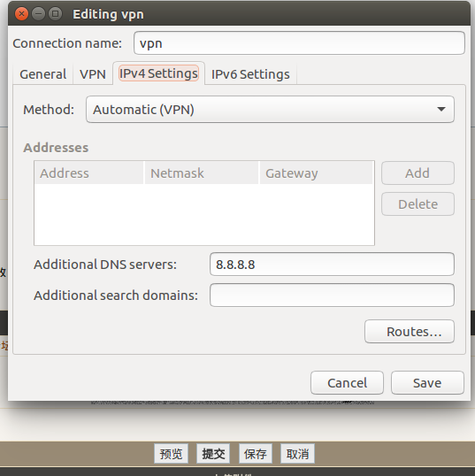
Task: Select the IPv4 Settings tab
Action: point(158,73)
